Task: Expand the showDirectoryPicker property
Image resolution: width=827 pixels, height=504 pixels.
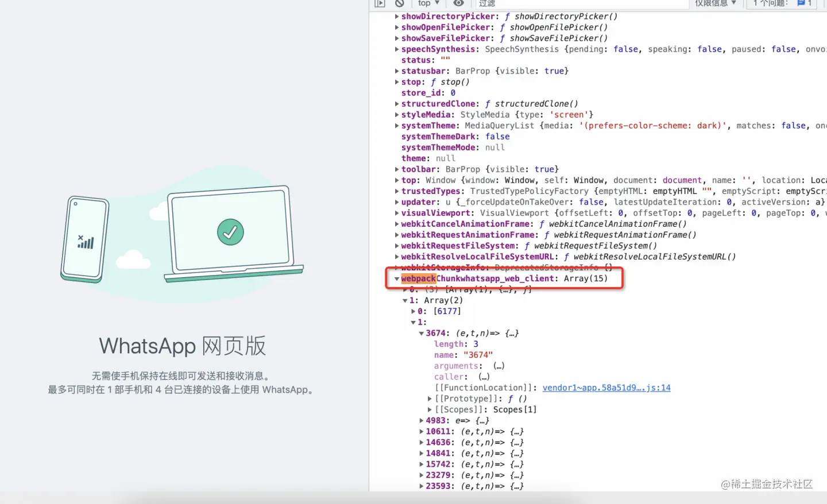Action: (x=397, y=17)
